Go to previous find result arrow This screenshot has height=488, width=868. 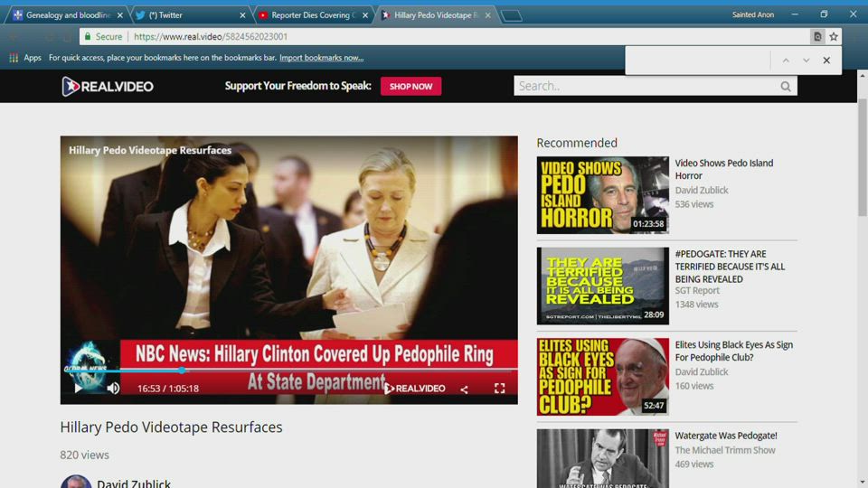coord(786,61)
